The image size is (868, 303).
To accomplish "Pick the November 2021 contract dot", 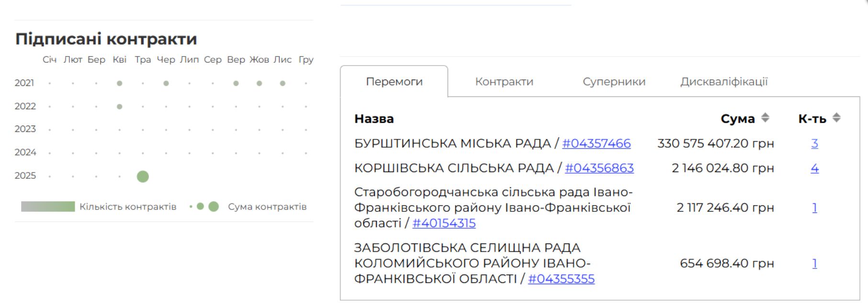I will tap(282, 83).
